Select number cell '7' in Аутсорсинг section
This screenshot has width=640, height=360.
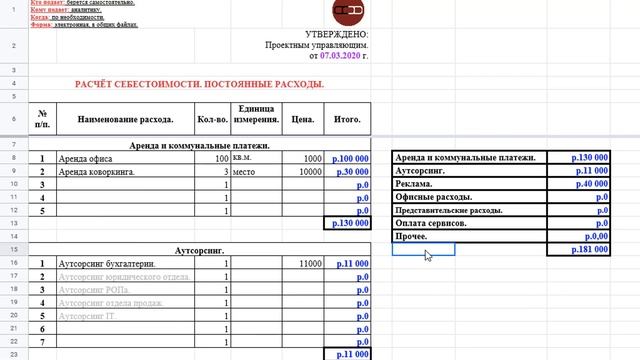(42, 342)
